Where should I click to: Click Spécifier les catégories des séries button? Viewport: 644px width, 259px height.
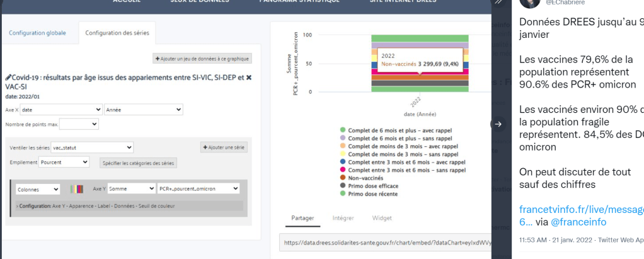pos(138,163)
